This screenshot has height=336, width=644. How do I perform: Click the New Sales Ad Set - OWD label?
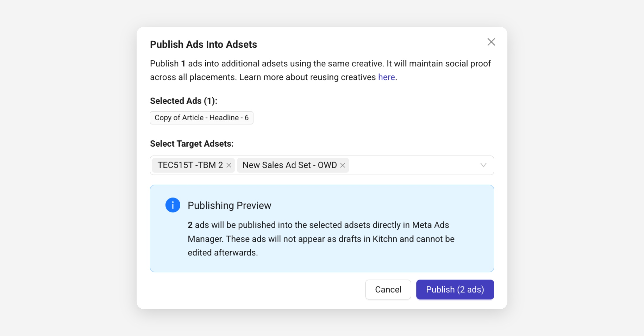click(x=290, y=165)
